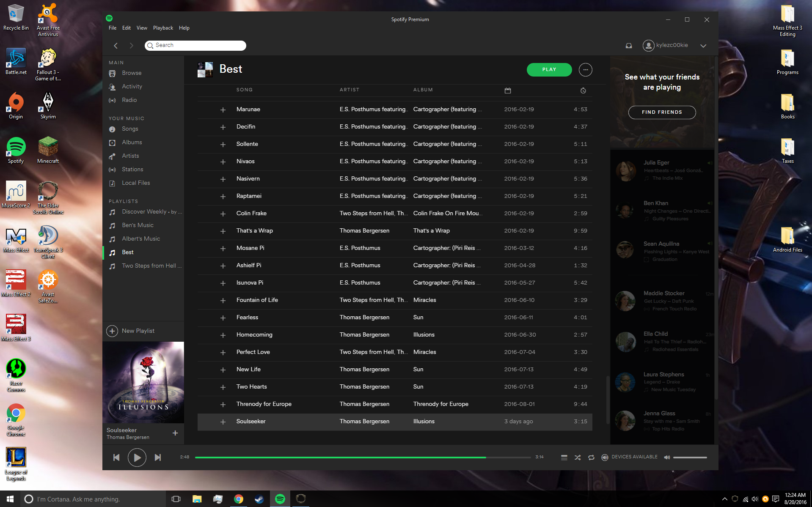Open File Explorer from the taskbar
812x507 pixels.
pos(197,499)
